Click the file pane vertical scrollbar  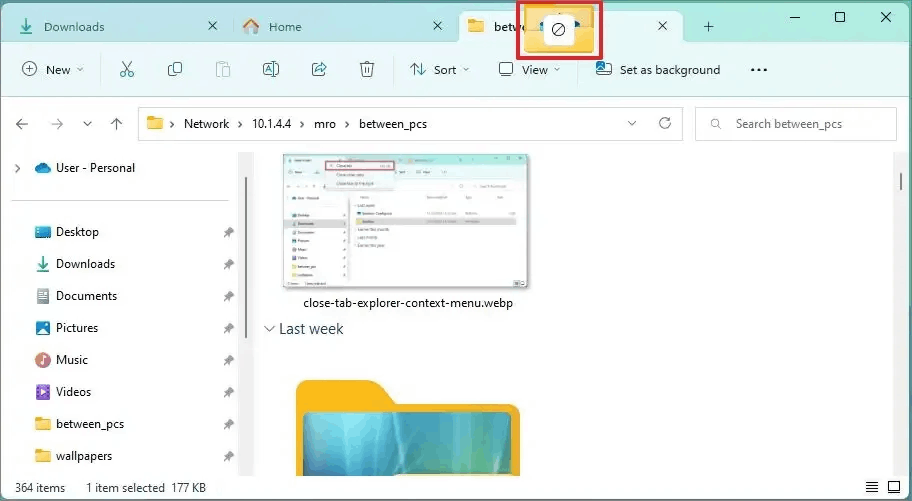(901, 182)
